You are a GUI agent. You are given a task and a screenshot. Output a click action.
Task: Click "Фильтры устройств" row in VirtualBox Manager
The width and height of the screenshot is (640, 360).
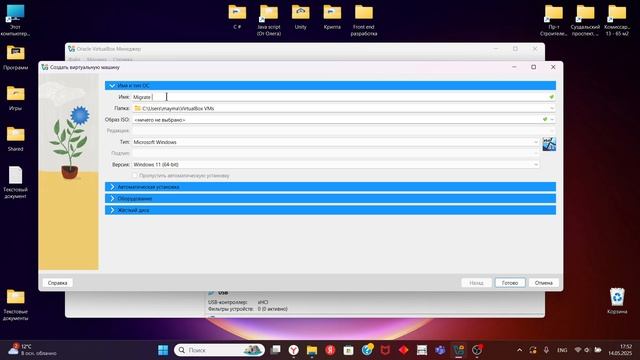[248, 309]
